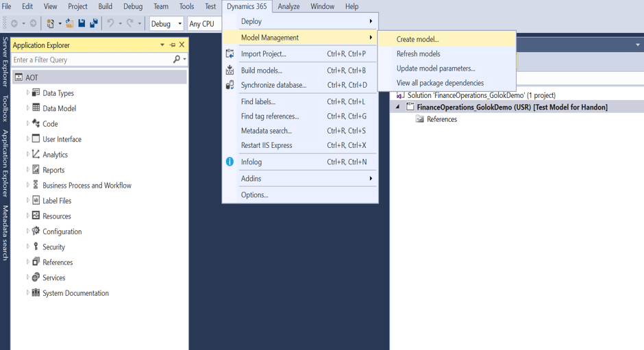Pin the Application Explorer panel
Viewport: 644px width, 350px height.
click(172, 45)
